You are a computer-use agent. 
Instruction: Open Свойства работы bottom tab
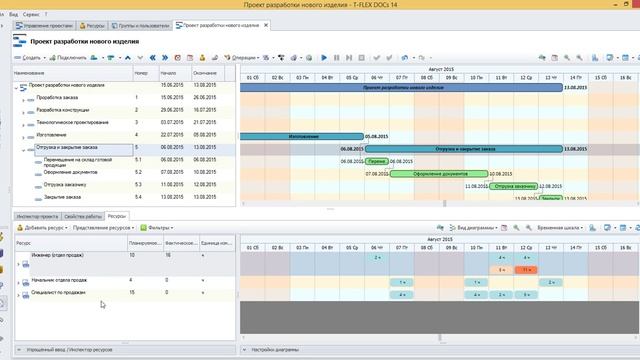click(x=83, y=216)
